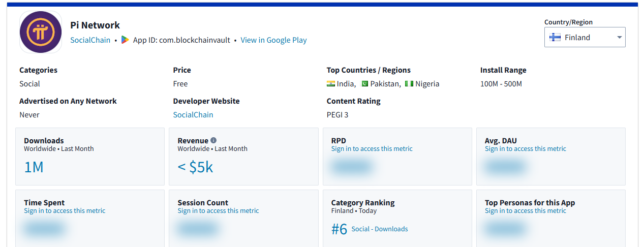This screenshot has height=247, width=644.
Task: Click the Pakistan flag icon
Action: [x=364, y=84]
